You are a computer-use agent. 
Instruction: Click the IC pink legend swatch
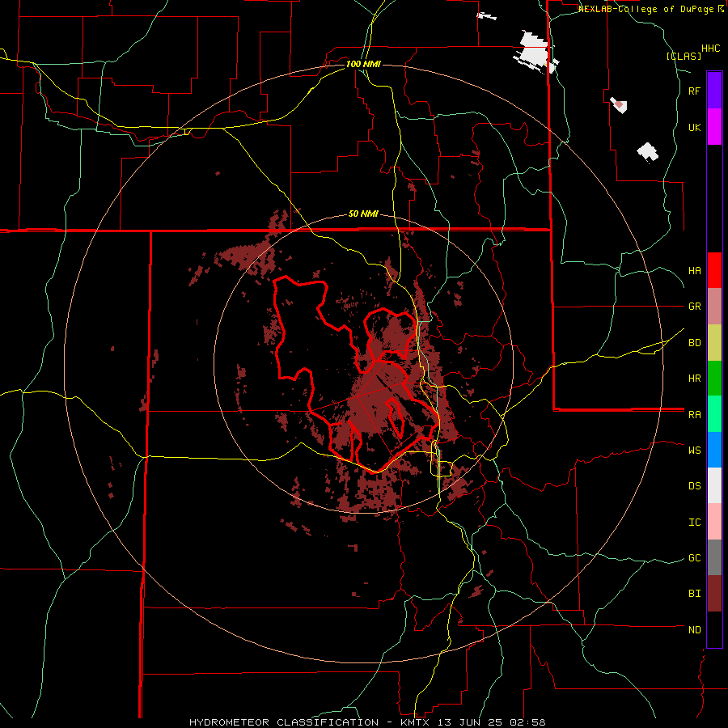click(714, 522)
